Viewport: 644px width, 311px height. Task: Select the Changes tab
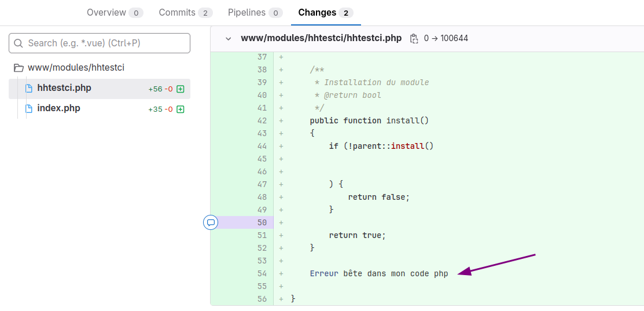click(x=326, y=13)
